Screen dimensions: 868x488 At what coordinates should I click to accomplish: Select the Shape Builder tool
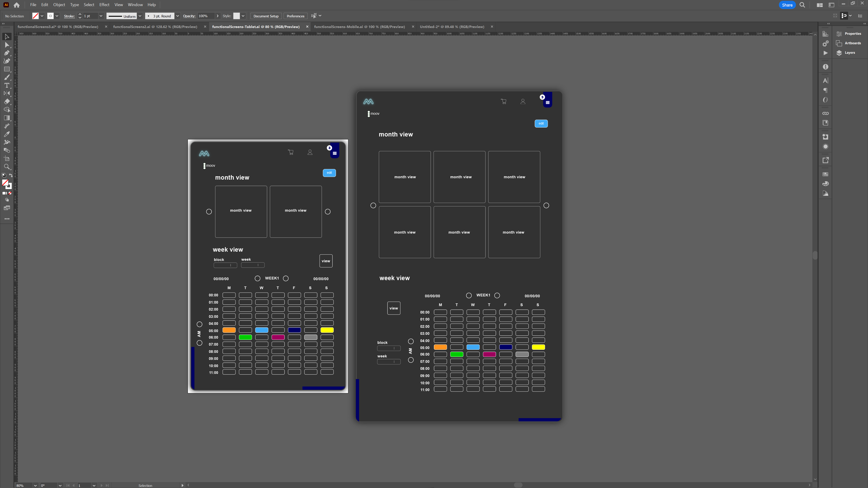pos(7,110)
